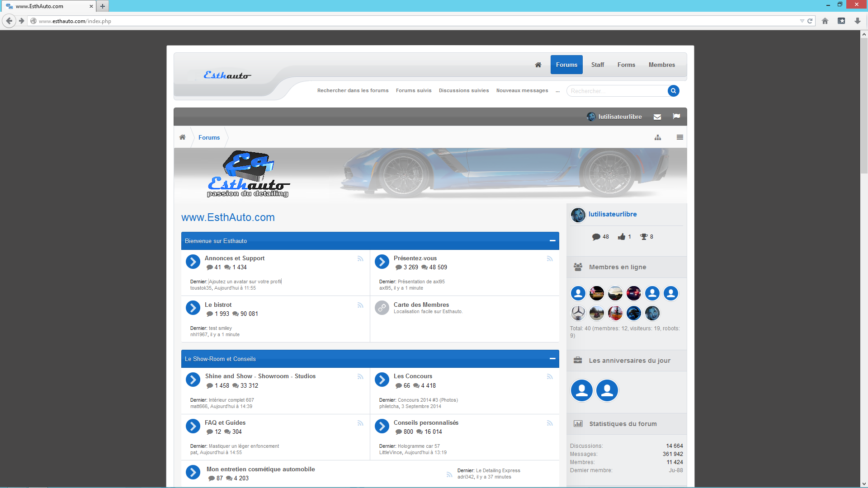The height and width of the screenshot is (488, 868).
Task: Click the URL address bar
Action: [414, 21]
